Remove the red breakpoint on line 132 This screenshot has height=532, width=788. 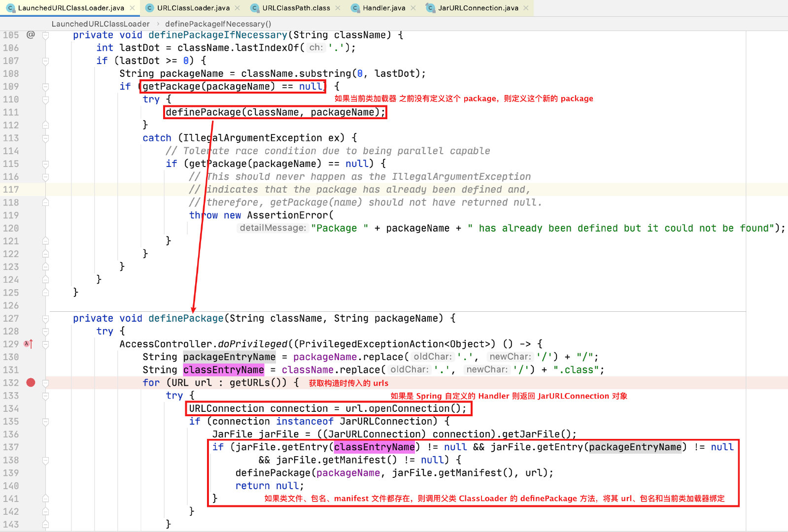tap(31, 382)
